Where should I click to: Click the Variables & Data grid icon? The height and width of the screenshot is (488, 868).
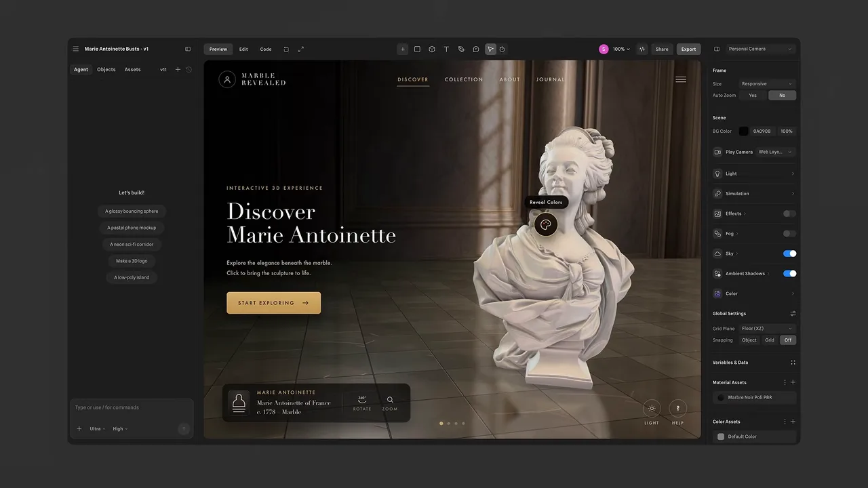click(x=793, y=363)
